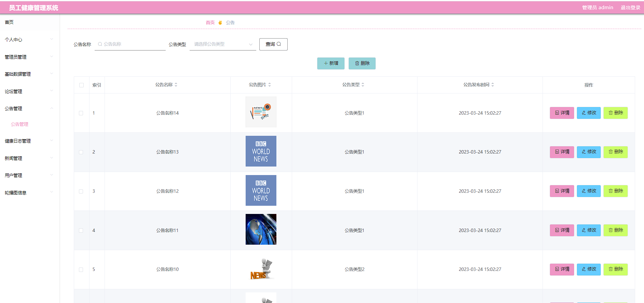Screen dimensions: 644x303
Task: Click sort arrows on 公告名称 column
Action: [176, 85]
